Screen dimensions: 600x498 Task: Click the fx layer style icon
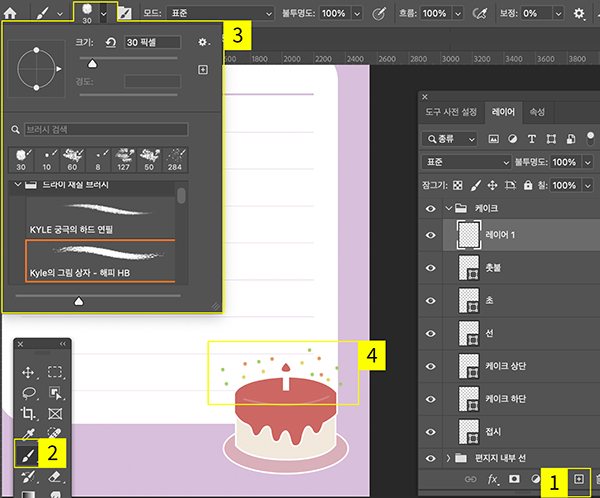[493, 480]
